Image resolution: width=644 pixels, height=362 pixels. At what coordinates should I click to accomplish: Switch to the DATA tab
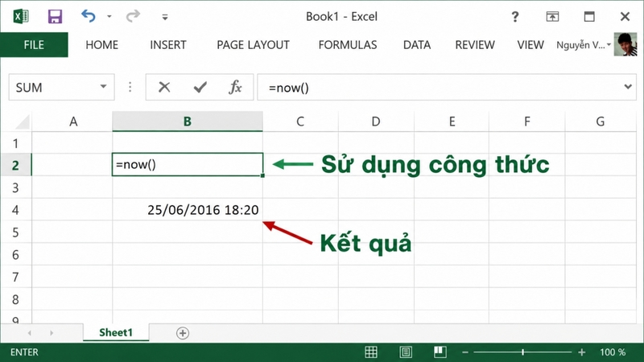[417, 45]
